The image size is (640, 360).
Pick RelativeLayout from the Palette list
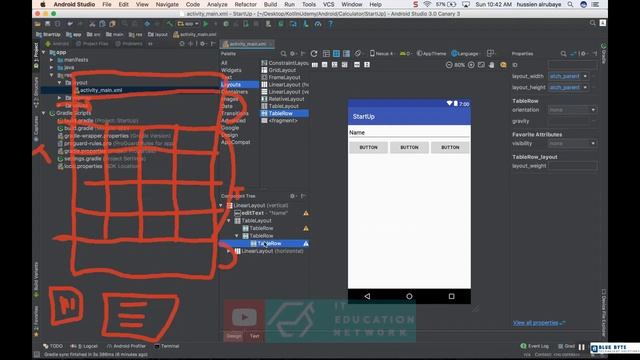point(286,99)
